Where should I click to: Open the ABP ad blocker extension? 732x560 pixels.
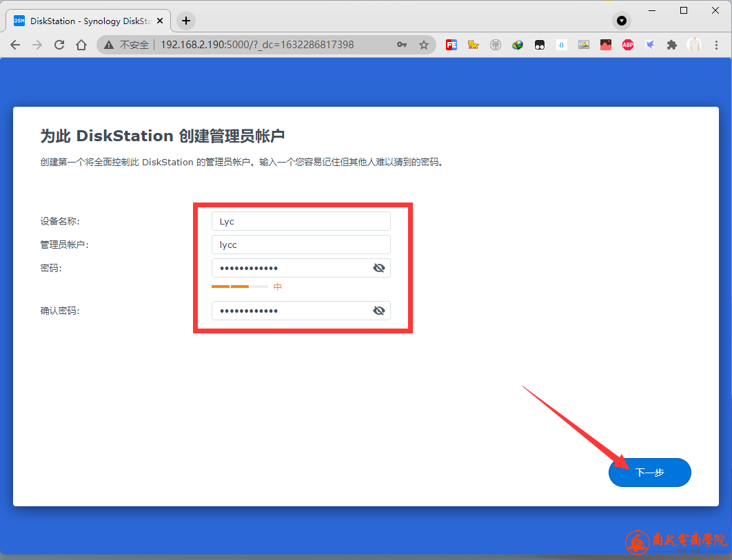628,45
